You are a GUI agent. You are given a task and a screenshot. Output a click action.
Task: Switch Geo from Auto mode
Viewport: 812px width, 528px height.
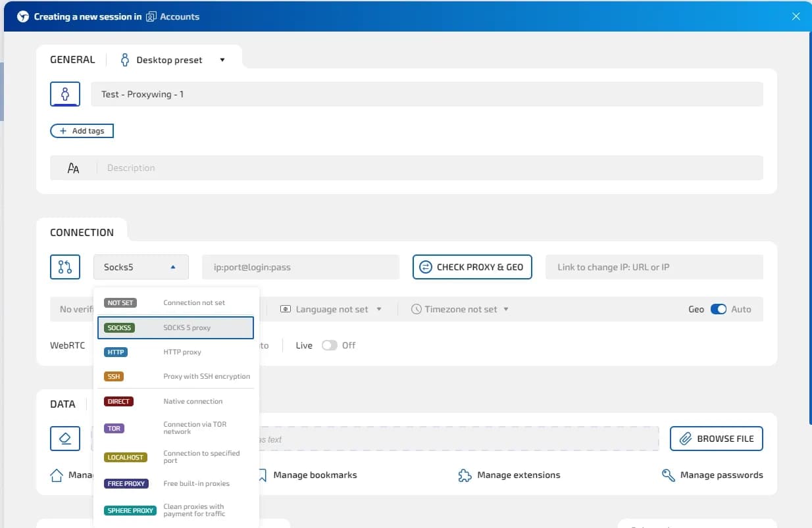pos(719,308)
